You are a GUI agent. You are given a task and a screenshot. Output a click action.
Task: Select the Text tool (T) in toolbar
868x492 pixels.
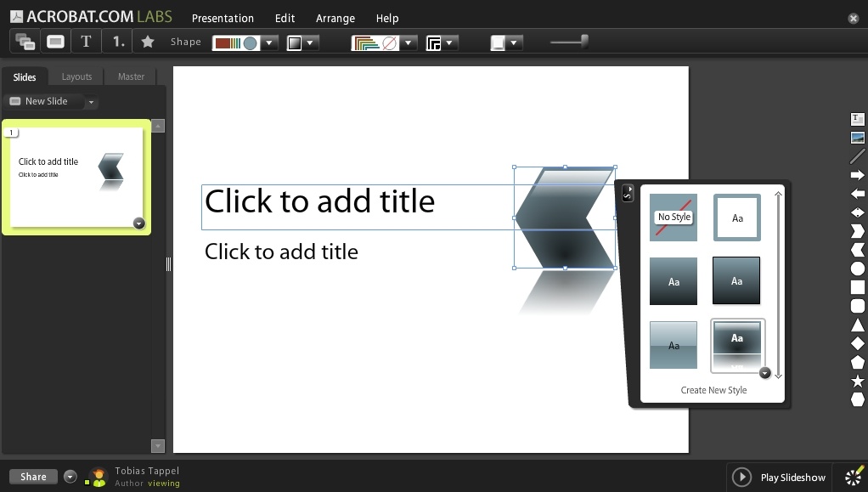click(x=86, y=42)
